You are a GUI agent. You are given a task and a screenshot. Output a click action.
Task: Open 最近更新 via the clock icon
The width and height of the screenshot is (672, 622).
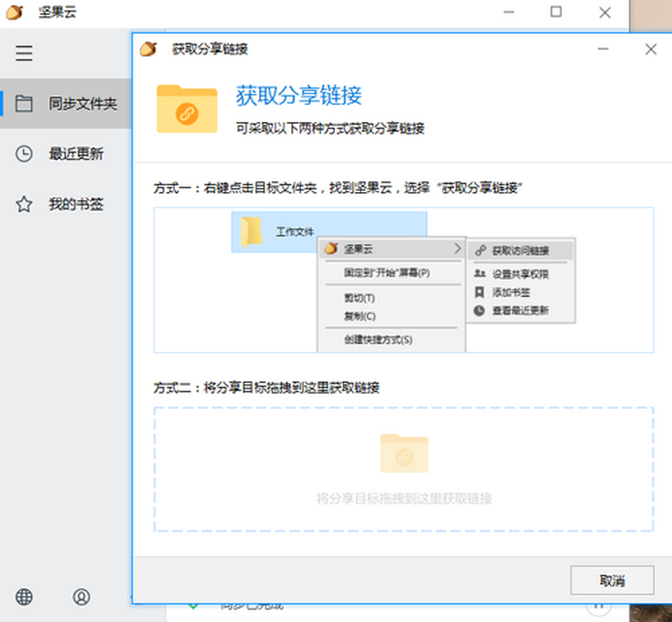24,154
